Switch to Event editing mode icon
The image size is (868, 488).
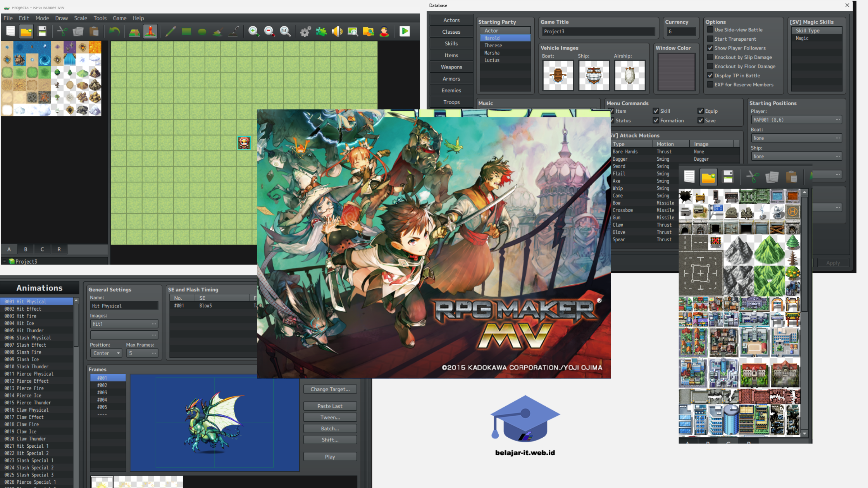pyautogui.click(x=150, y=31)
